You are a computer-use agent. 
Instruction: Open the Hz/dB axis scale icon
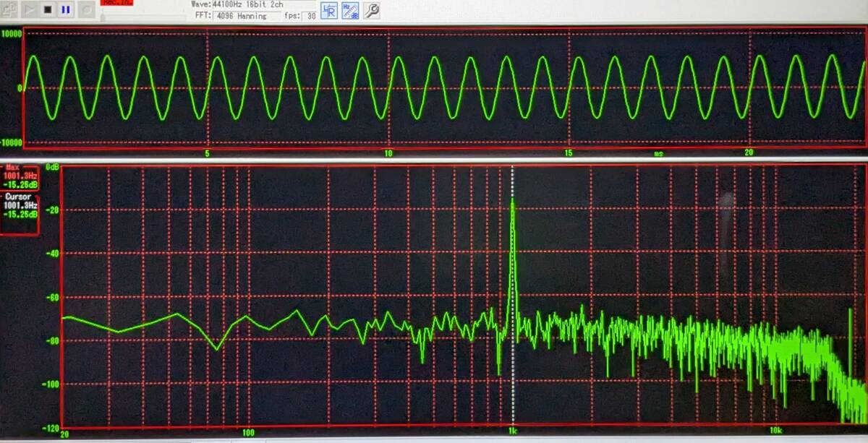pos(350,10)
